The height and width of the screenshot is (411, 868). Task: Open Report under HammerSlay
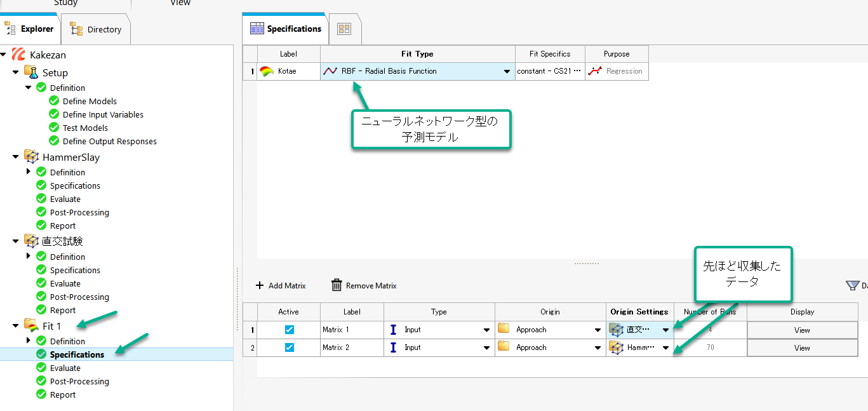coord(63,226)
